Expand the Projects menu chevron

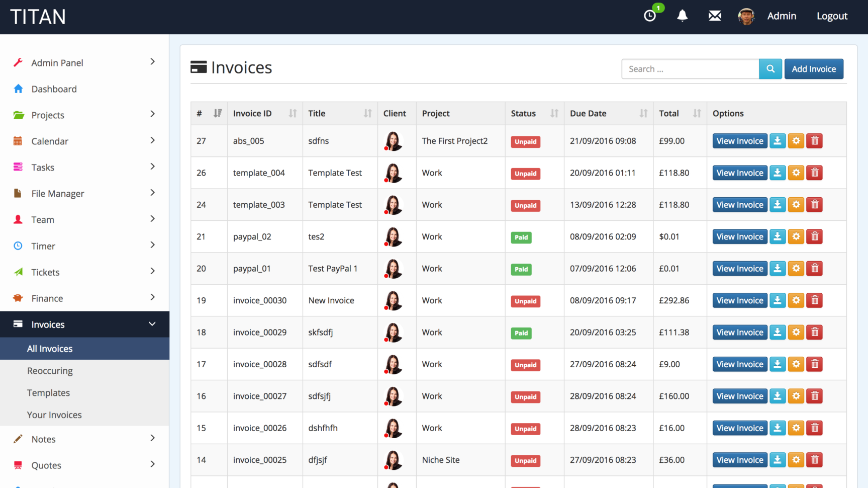click(x=153, y=114)
